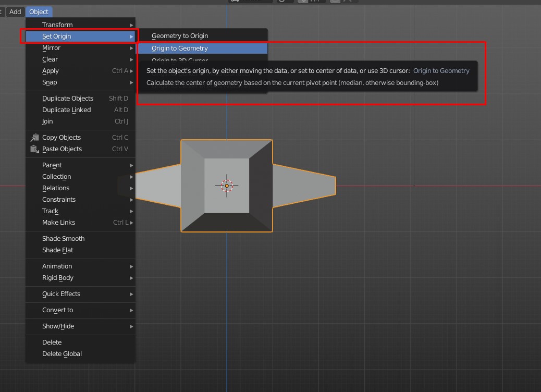
Task: Click Join to merge selected objects
Action: click(x=47, y=121)
